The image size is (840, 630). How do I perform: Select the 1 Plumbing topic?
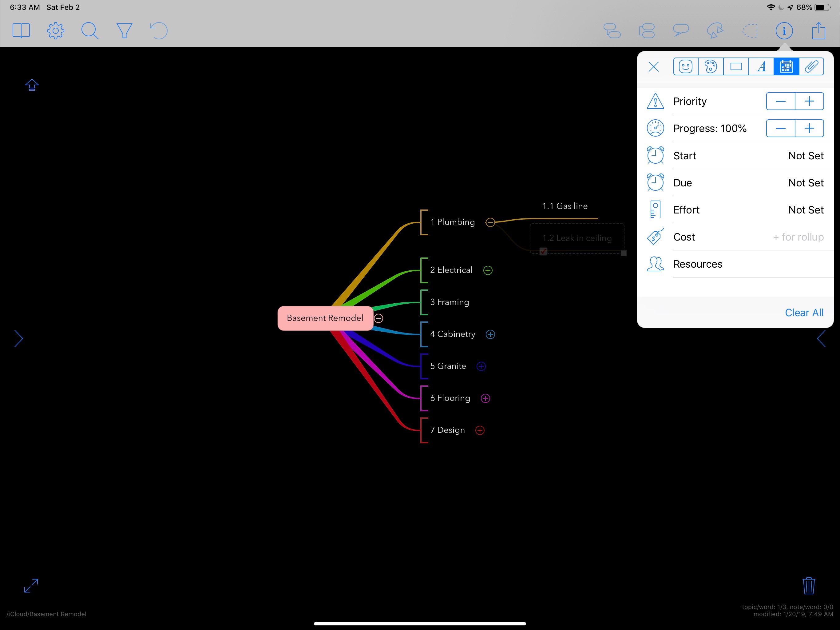pyautogui.click(x=452, y=222)
